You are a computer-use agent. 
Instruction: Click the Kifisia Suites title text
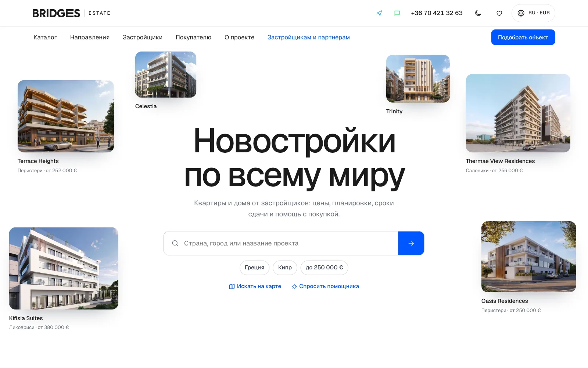[x=26, y=318]
